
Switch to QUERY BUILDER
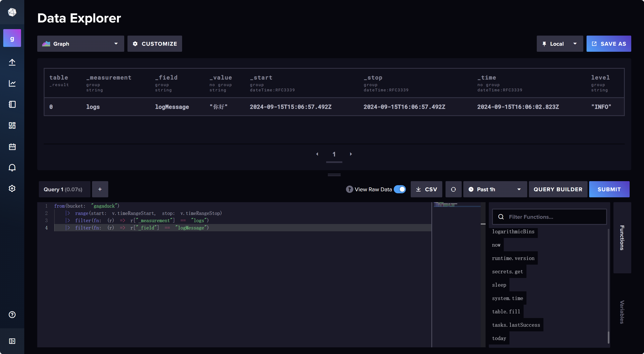(558, 189)
